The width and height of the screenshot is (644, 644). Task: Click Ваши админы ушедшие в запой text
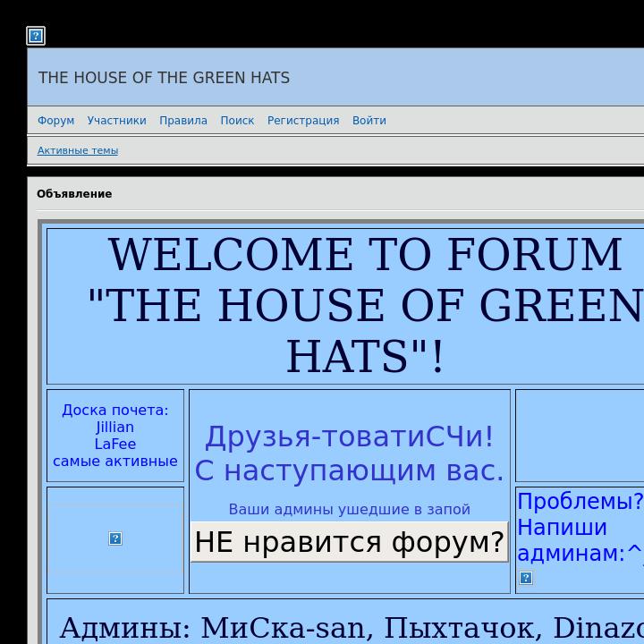click(350, 509)
